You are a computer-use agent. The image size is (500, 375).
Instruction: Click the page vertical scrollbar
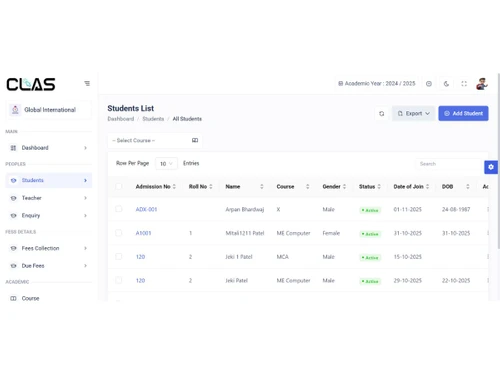[498, 160]
